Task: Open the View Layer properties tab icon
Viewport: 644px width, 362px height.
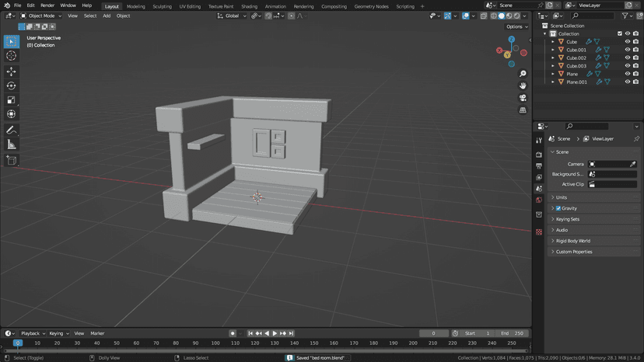Action: (539, 177)
